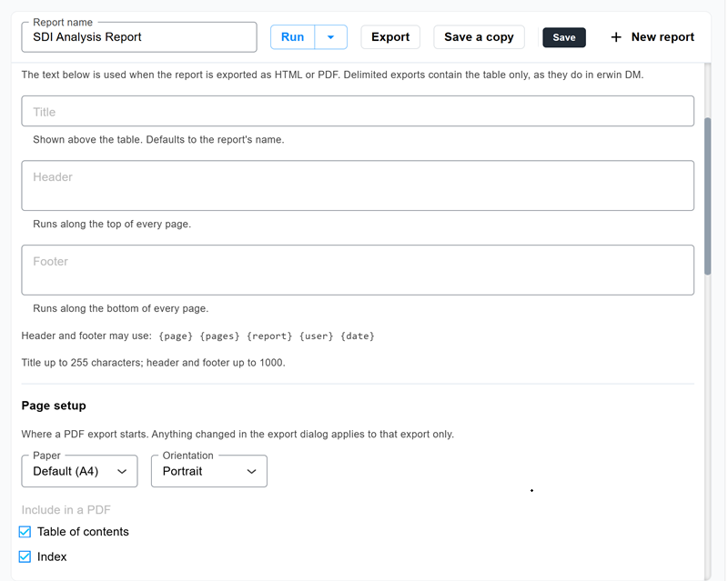Click the {pages} placeholder token
Viewport: 728px width, 581px height.
219,336
